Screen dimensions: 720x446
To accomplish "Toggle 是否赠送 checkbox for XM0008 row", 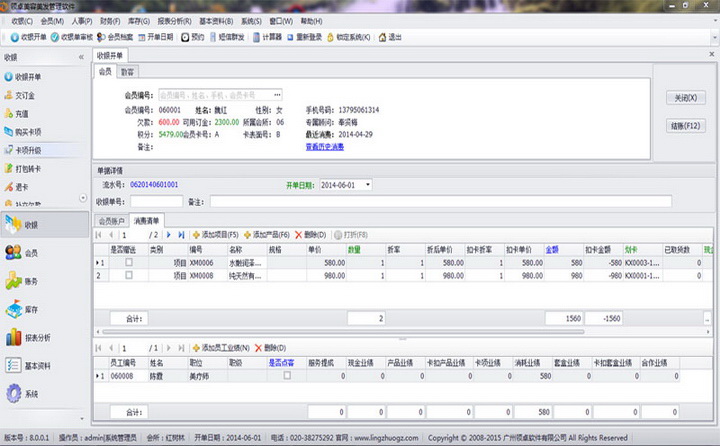I will coord(129,275).
